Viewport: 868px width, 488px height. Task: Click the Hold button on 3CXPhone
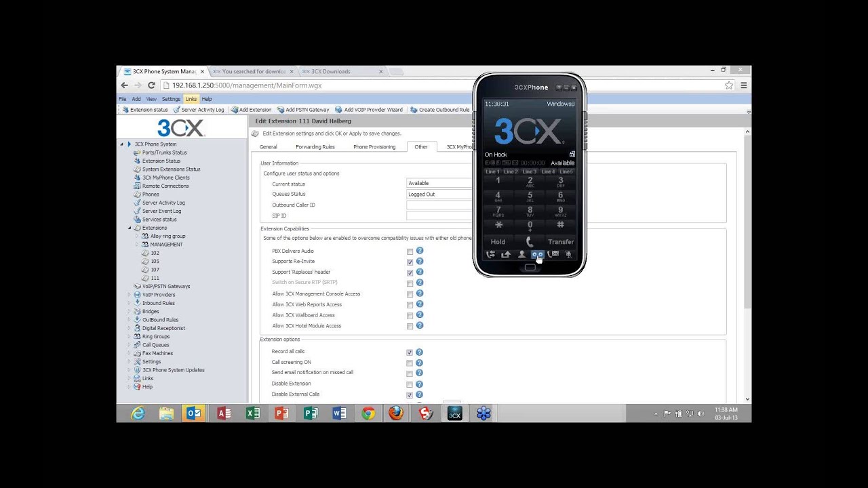498,241
